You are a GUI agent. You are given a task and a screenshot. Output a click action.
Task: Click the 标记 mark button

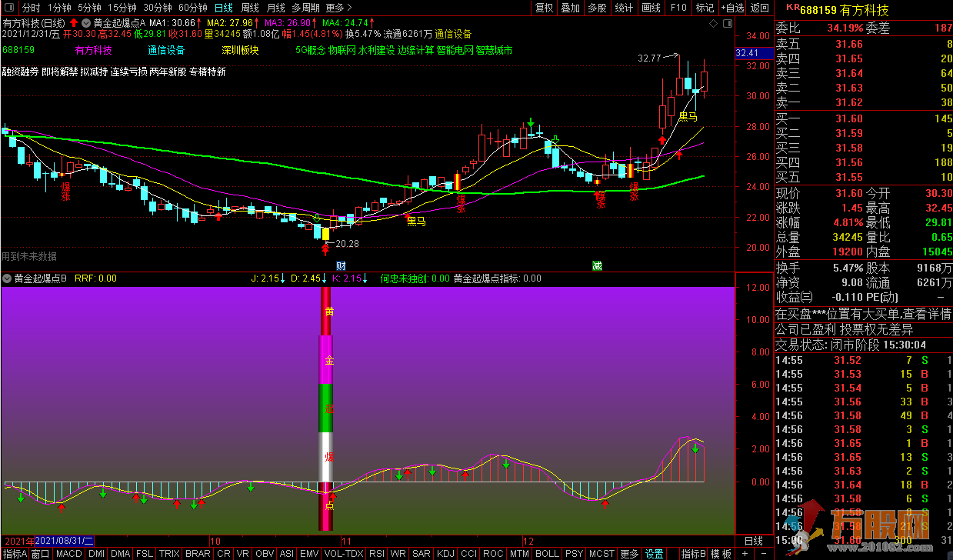[x=705, y=8]
